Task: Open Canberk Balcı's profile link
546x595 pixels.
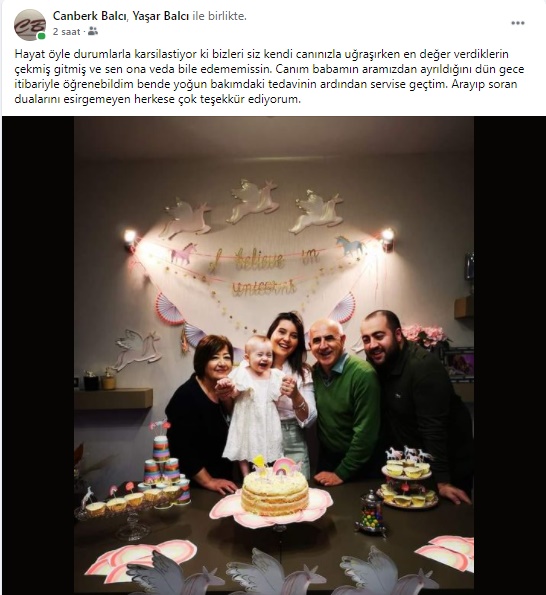Action: coord(89,16)
